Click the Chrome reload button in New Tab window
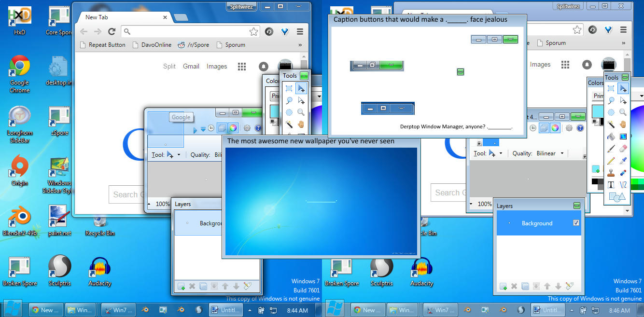Viewport: 644px width, 317px height. (x=112, y=31)
